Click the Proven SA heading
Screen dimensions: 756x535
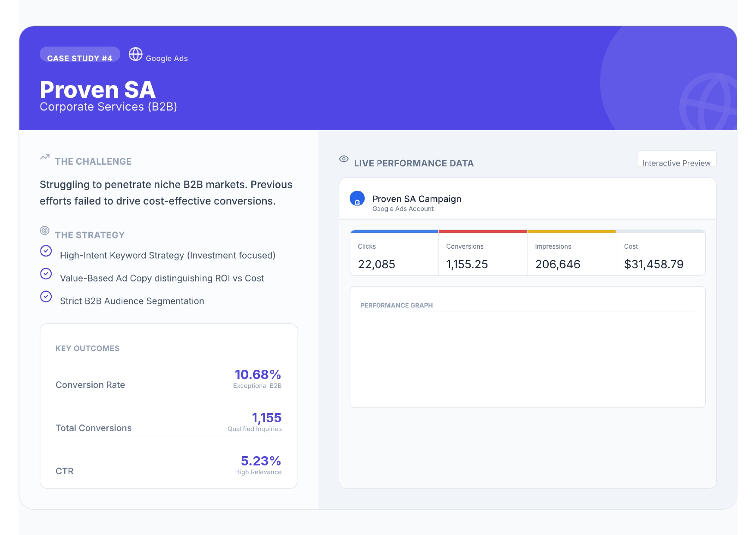click(98, 90)
